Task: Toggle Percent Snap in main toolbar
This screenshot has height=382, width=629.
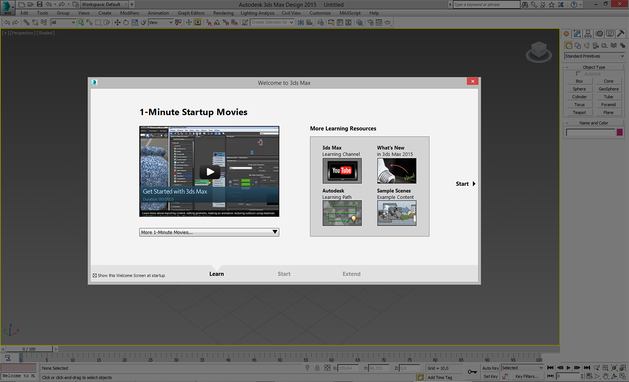Action: tap(225, 22)
